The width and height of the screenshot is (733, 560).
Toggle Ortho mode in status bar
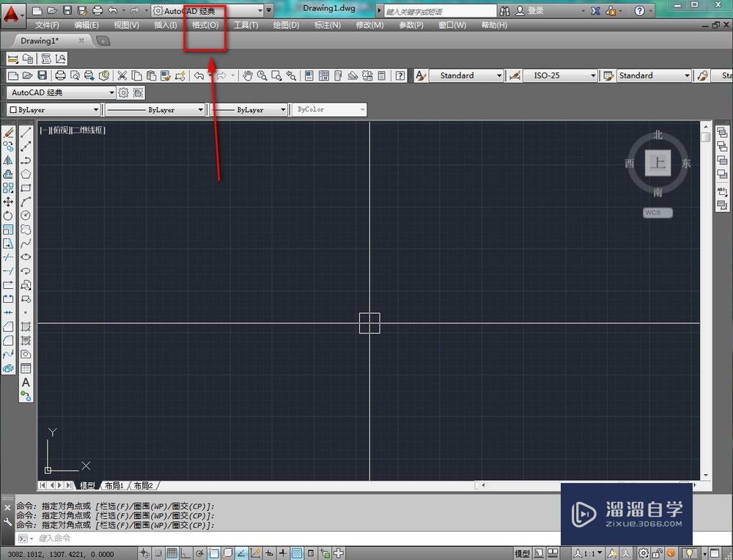click(x=185, y=554)
